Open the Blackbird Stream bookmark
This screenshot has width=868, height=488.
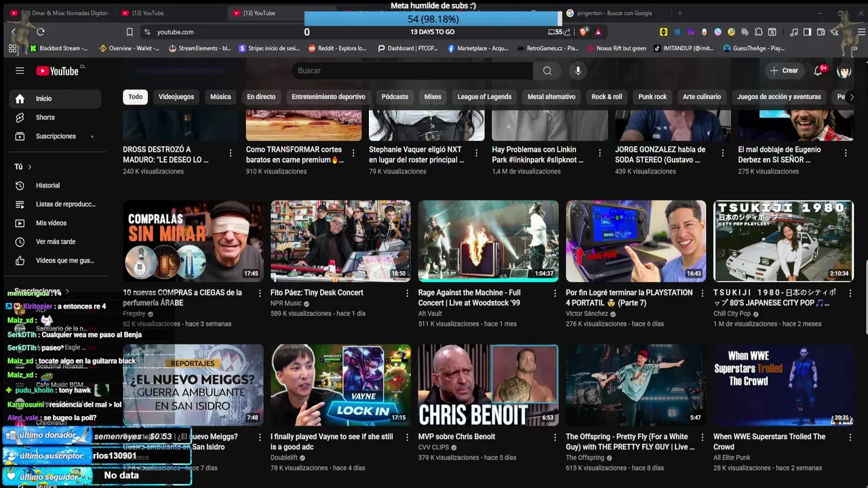pos(58,48)
